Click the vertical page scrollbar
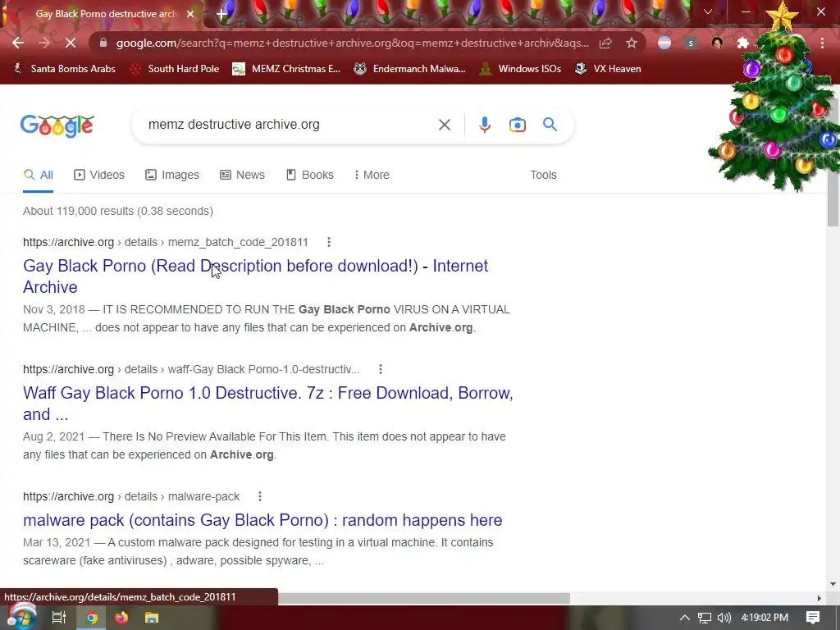The image size is (840, 630). click(833, 162)
